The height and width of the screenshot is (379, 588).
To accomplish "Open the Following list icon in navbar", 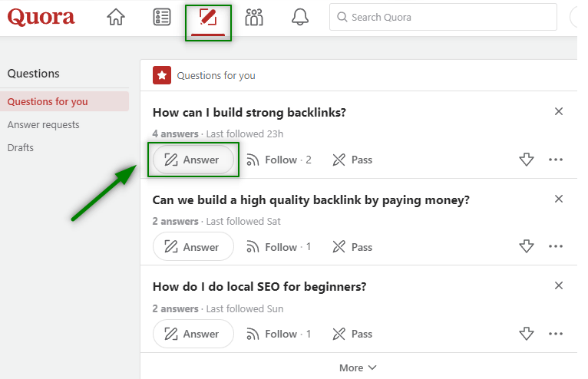I will coord(162,18).
